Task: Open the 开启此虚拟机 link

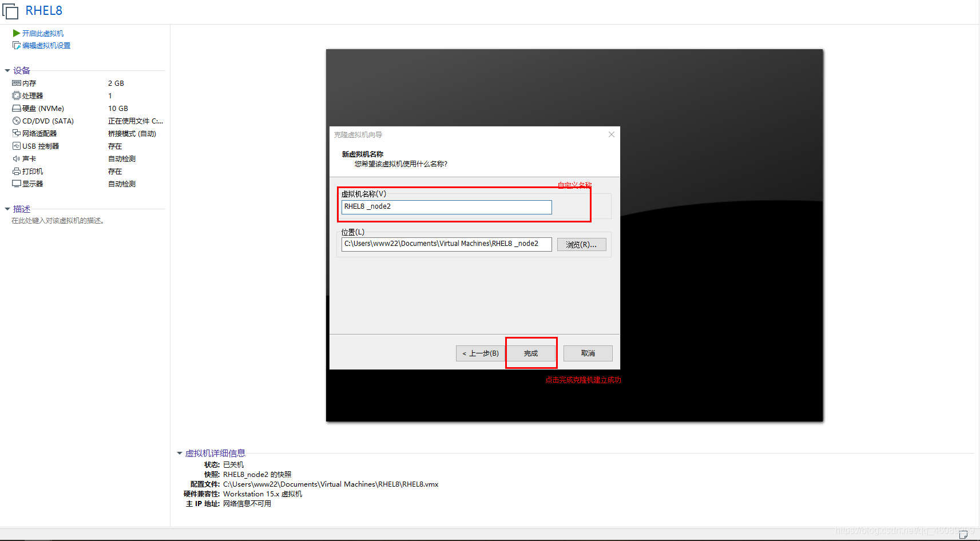Action: click(43, 33)
